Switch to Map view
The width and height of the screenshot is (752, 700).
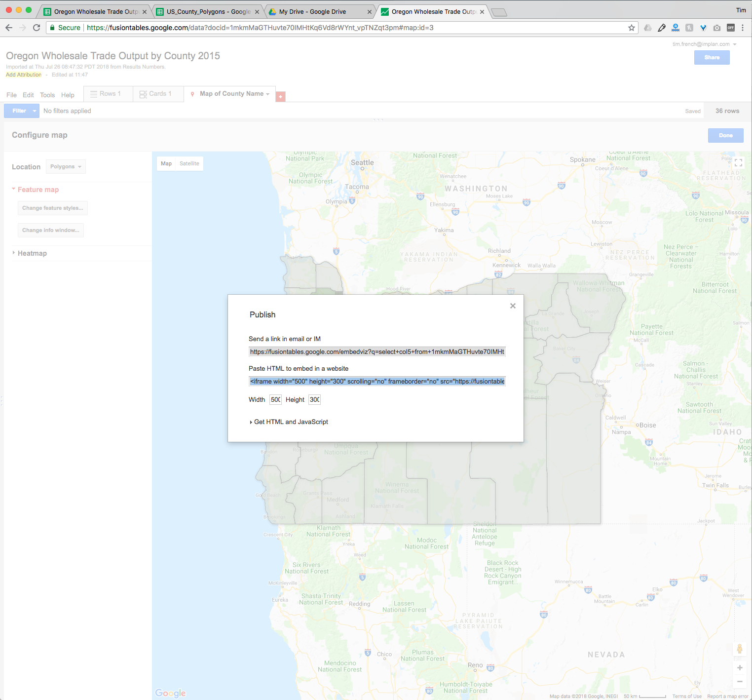tap(166, 163)
